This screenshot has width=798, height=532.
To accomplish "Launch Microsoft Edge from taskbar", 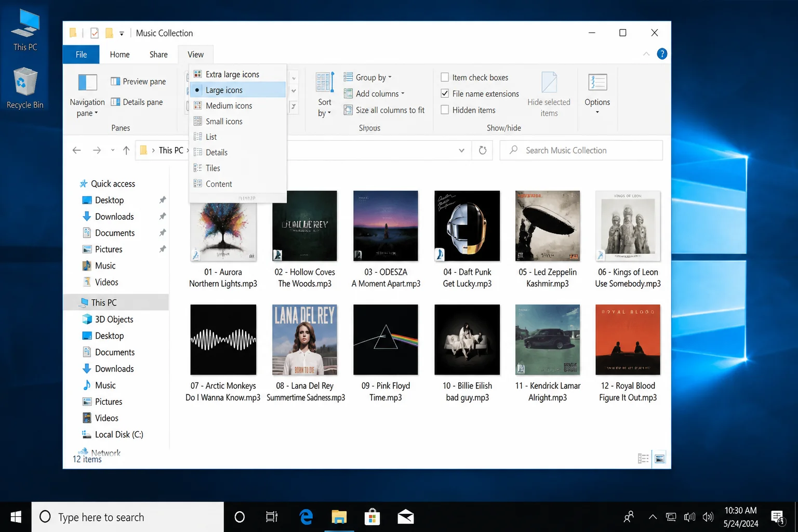I will tap(306, 517).
